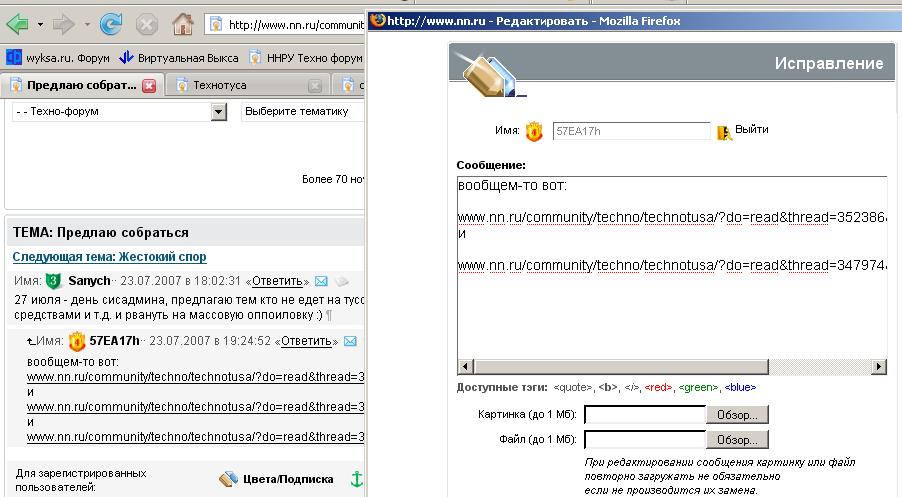This screenshot has width=902, height=497.
Task: Click the exit door icon beside Выйти
Action: (x=725, y=131)
